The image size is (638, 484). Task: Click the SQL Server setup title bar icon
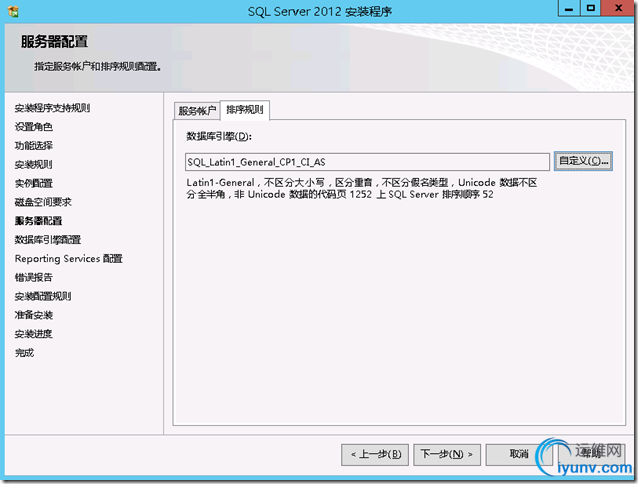13,11
